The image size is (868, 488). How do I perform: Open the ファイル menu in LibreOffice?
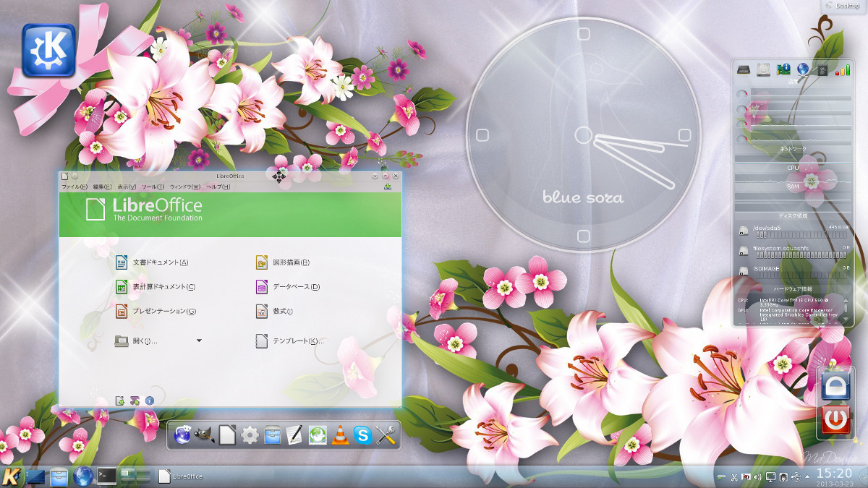[75, 187]
